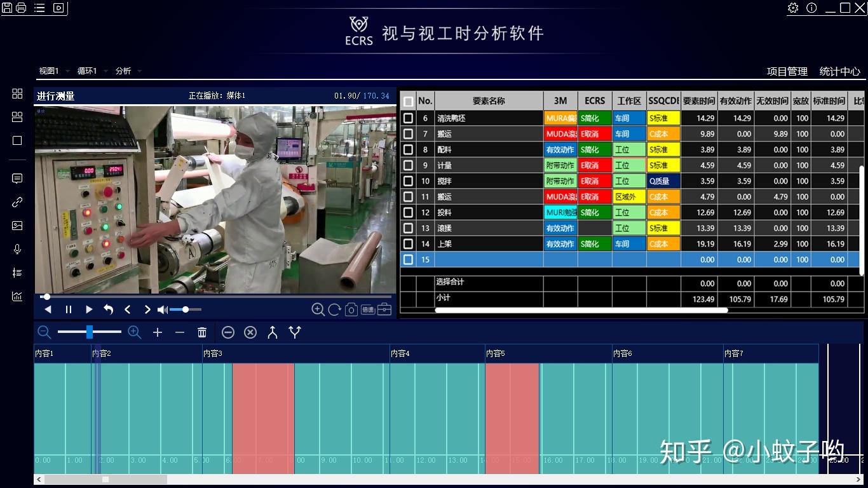Image resolution: width=868 pixels, height=488 pixels.
Task: Open the Print function
Action: [22, 8]
